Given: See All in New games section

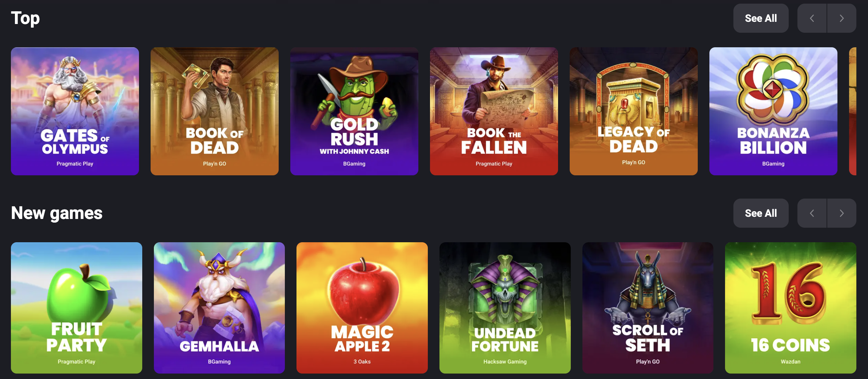Looking at the screenshot, I should click(761, 213).
